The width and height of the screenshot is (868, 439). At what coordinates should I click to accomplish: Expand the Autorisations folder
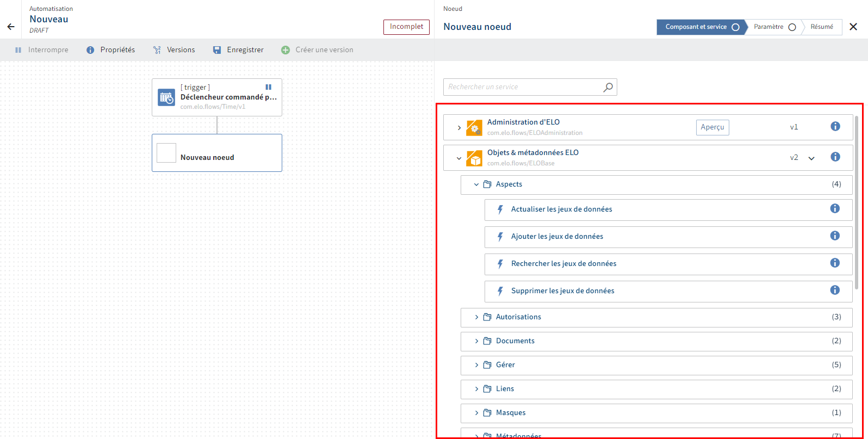pos(476,317)
